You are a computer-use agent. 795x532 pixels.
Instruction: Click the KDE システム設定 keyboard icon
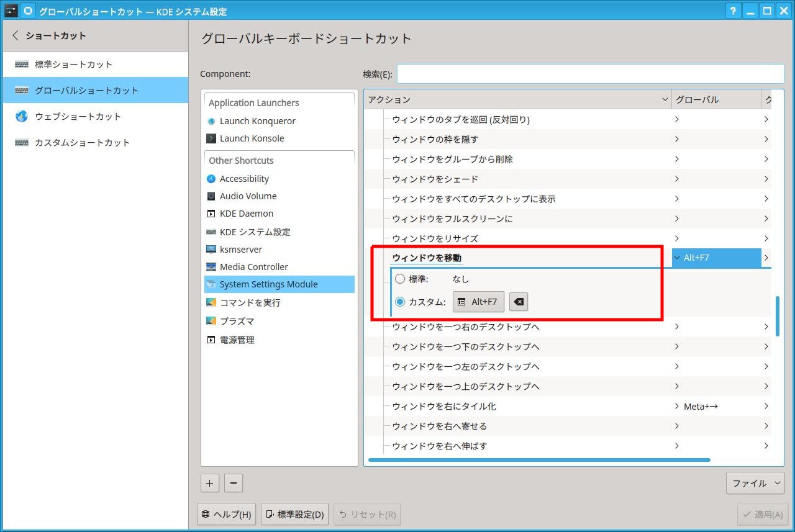point(211,232)
